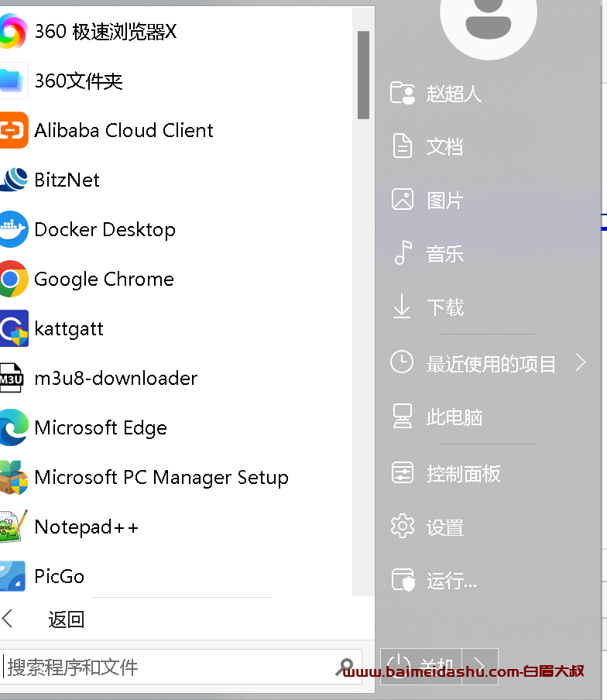Image resolution: width=607 pixels, height=700 pixels.
Task: Click the user folder icon beside 赵超人
Action: pyautogui.click(x=403, y=93)
